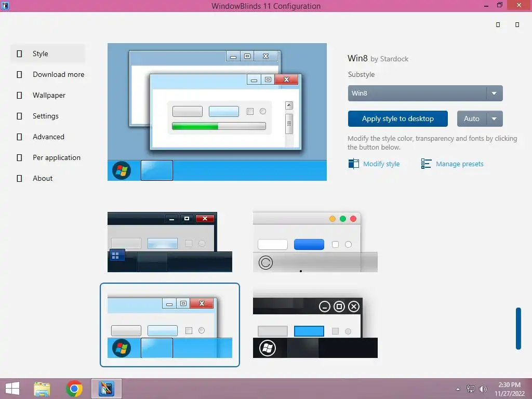
Task: Click the by Stardock author text
Action: coord(390,59)
